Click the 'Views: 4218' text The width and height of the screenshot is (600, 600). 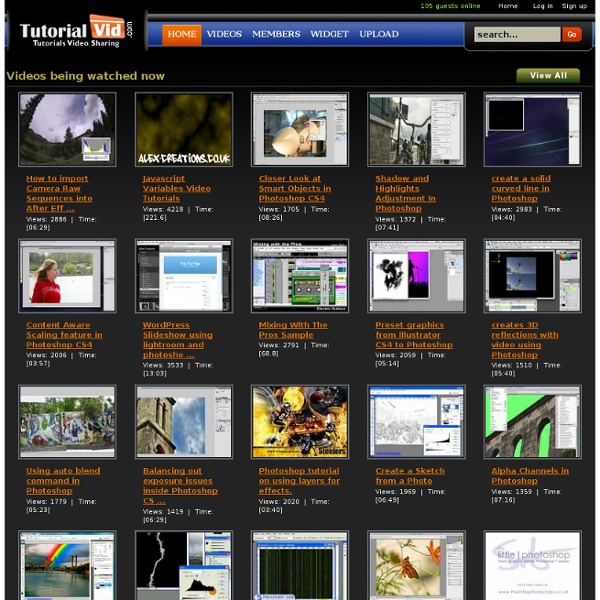(x=163, y=209)
